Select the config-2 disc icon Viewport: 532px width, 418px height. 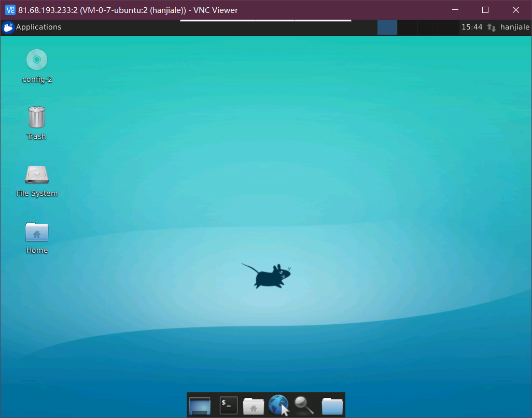37,60
